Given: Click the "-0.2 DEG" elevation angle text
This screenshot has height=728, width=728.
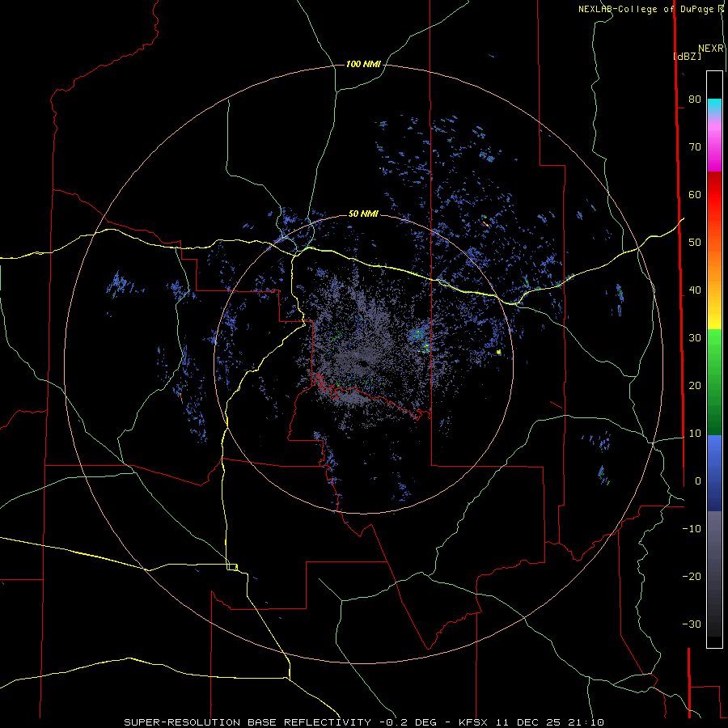Looking at the screenshot, I should point(408,722).
